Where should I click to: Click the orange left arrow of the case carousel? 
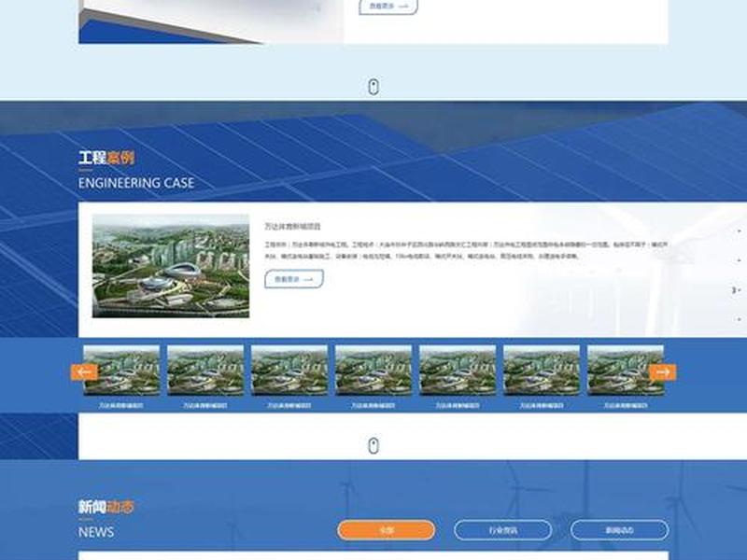pos(84,371)
